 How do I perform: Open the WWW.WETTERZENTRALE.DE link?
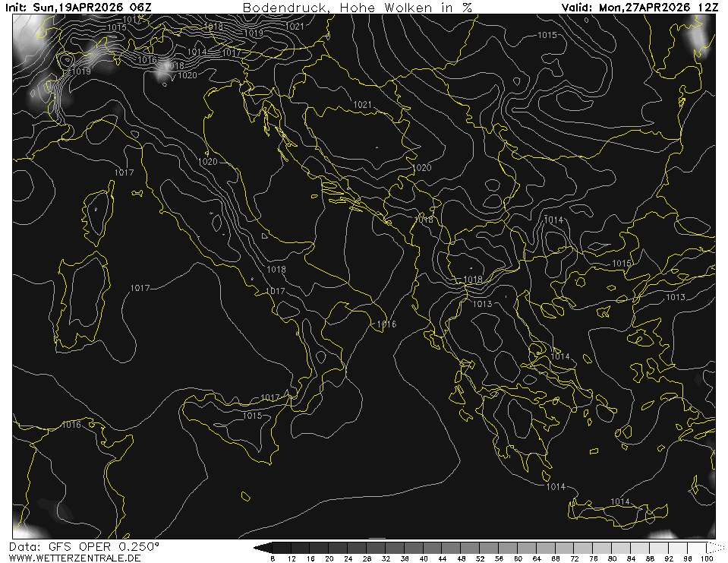(x=76, y=558)
